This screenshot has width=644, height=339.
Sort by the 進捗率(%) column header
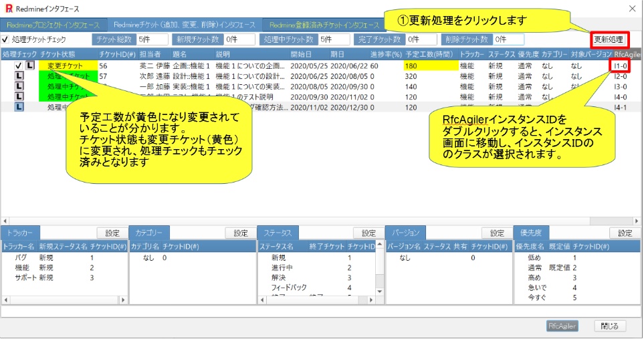click(x=386, y=54)
